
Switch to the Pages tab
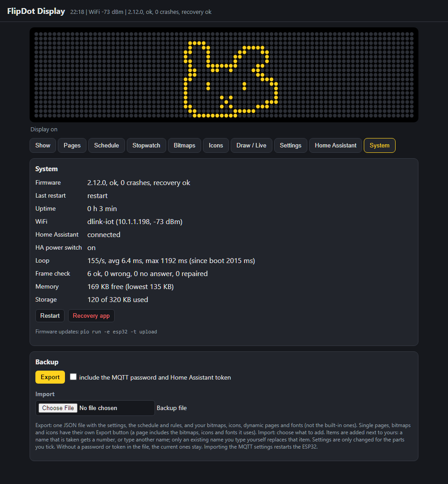72,145
